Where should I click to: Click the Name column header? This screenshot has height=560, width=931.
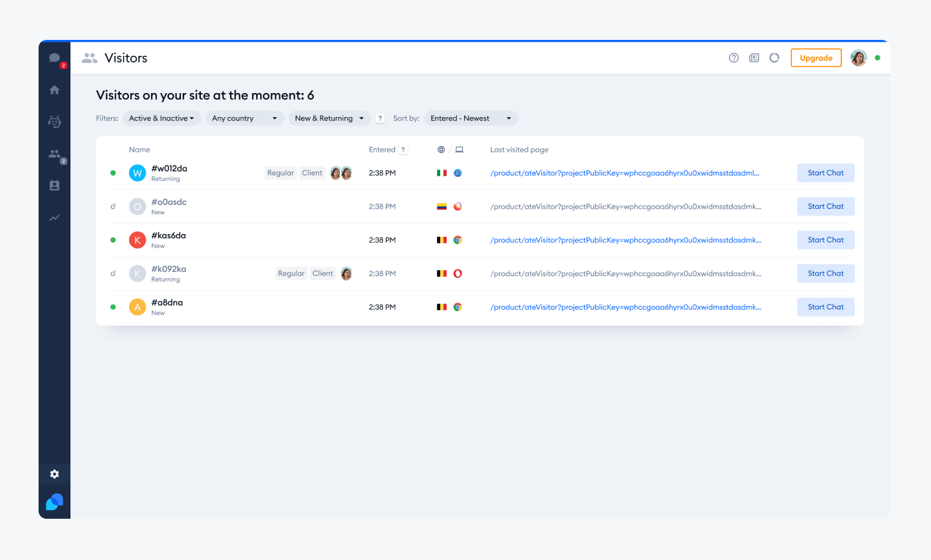(x=140, y=150)
